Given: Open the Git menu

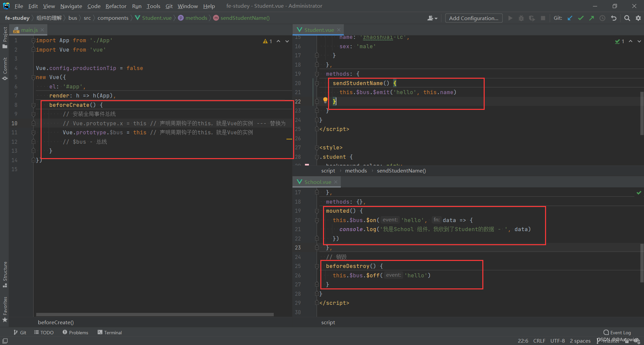Looking at the screenshot, I should (169, 6).
